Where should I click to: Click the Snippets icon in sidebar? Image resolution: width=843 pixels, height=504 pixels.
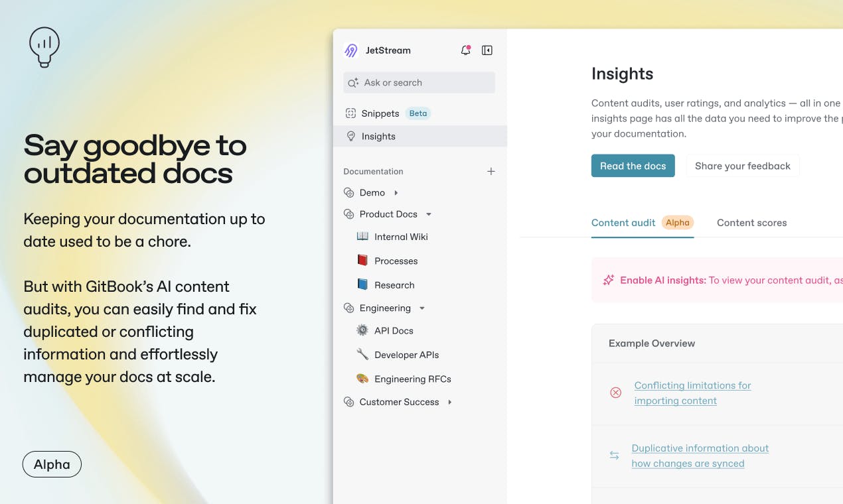(350, 113)
